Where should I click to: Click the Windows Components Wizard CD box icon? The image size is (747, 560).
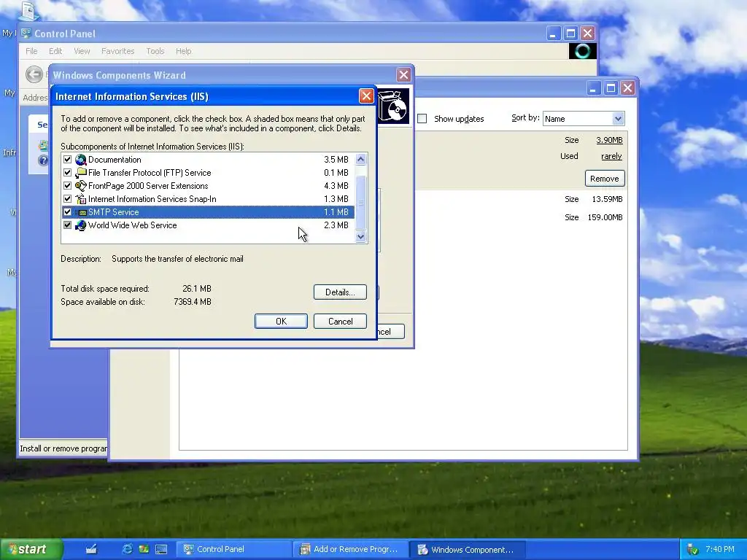pos(393,106)
